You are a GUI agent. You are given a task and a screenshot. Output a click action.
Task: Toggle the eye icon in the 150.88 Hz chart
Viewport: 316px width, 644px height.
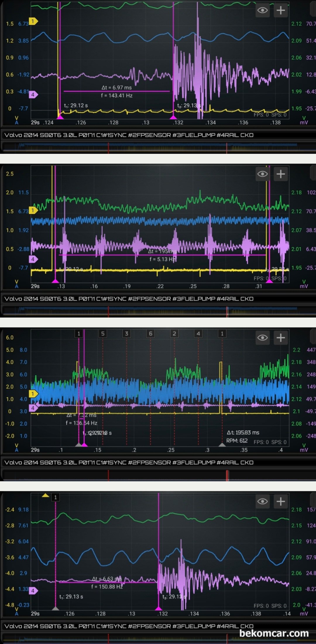(x=262, y=502)
